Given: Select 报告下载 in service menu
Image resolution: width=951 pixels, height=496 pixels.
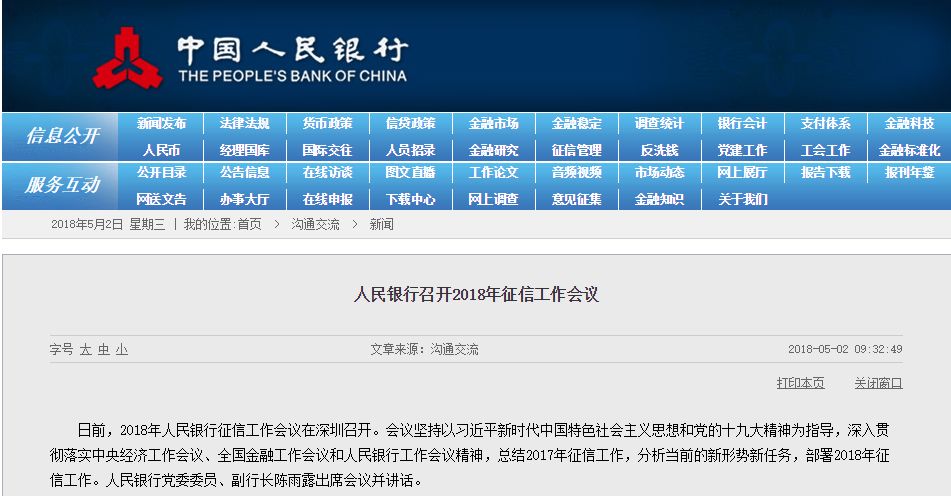Looking at the screenshot, I should [x=825, y=173].
